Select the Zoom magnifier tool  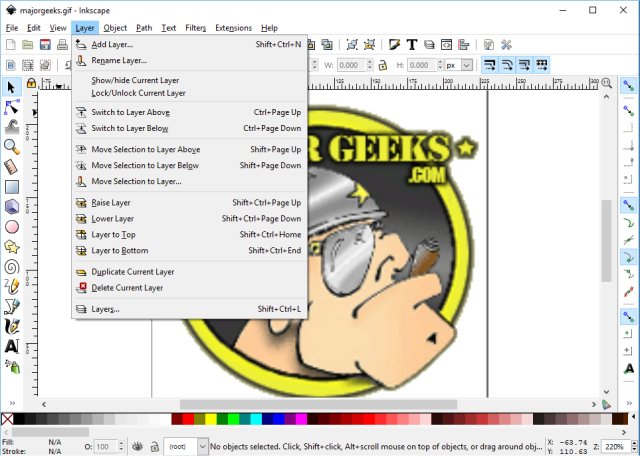11,147
